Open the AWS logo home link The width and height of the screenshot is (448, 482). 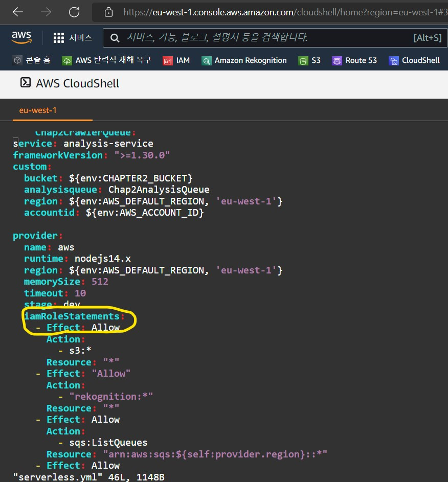click(x=21, y=37)
